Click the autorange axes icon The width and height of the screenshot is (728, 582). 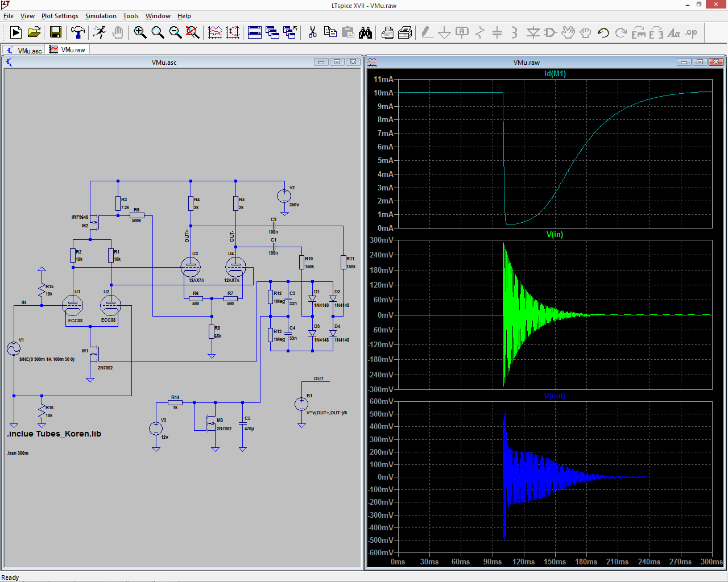233,32
